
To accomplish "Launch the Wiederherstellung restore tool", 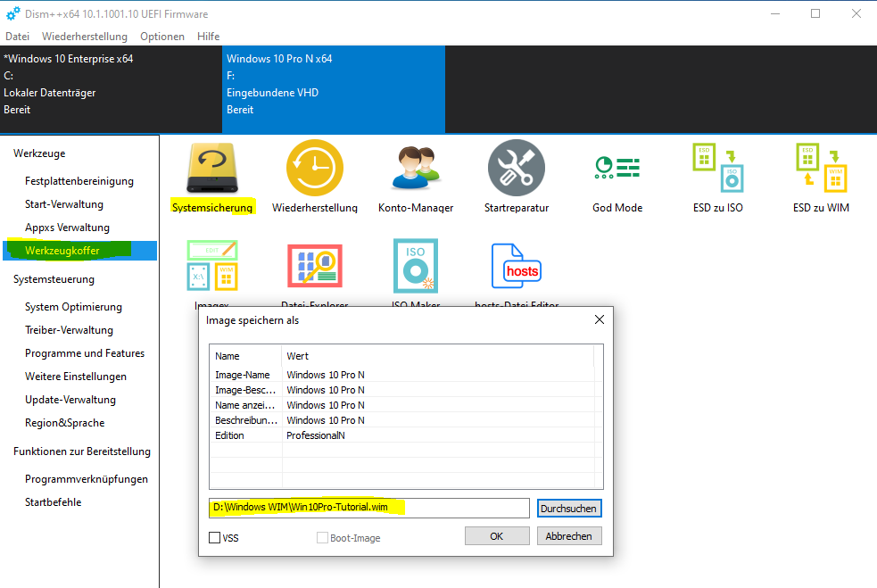I will [x=314, y=178].
